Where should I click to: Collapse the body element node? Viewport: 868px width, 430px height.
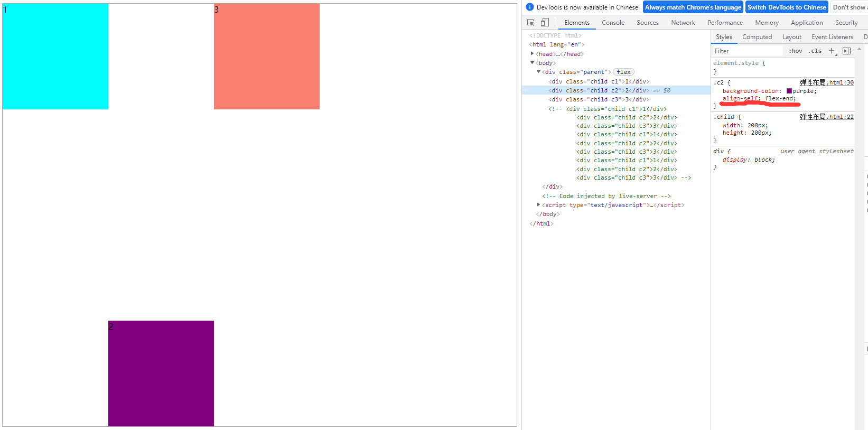point(532,62)
